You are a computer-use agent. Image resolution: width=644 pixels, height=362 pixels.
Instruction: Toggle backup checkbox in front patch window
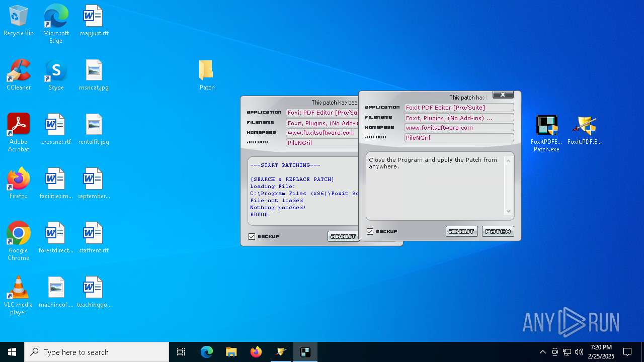click(x=370, y=231)
